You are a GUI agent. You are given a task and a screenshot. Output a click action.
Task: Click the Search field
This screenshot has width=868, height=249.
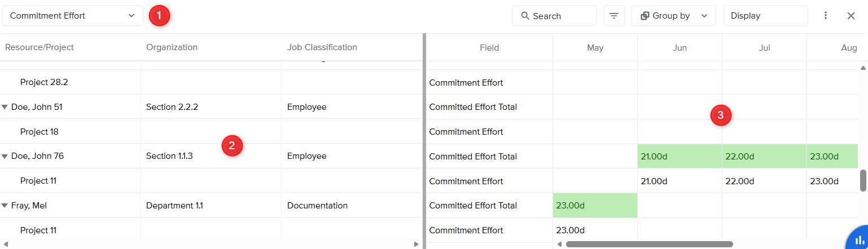click(554, 16)
